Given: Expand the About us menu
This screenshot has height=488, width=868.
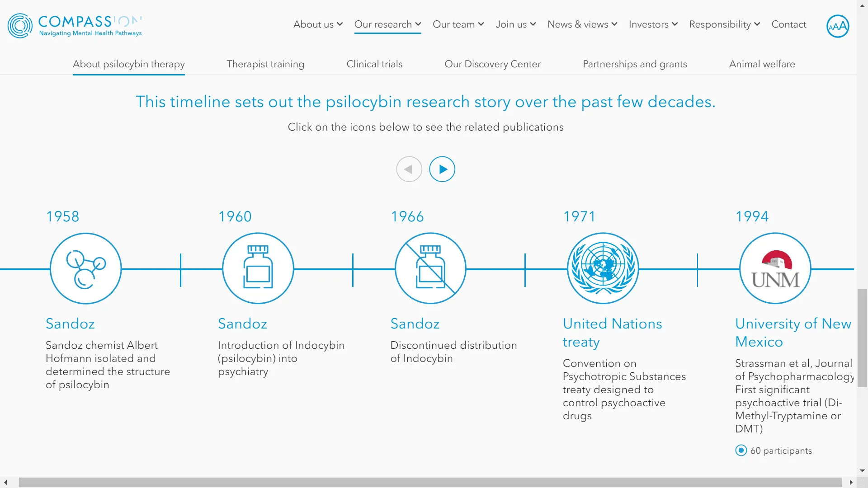Looking at the screenshot, I should click(318, 24).
